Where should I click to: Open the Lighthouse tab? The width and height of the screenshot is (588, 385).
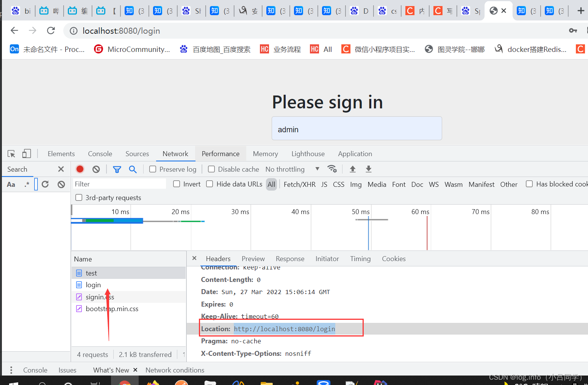[308, 154]
